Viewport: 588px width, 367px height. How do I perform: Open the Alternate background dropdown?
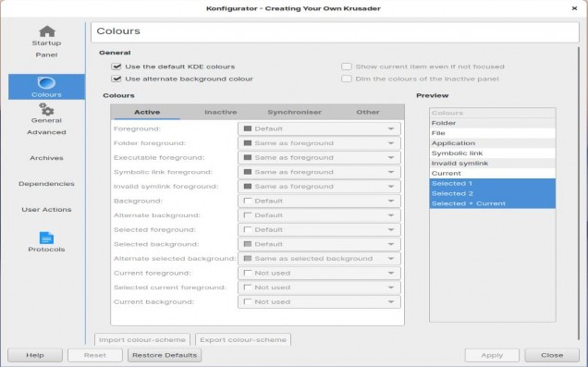pos(319,215)
